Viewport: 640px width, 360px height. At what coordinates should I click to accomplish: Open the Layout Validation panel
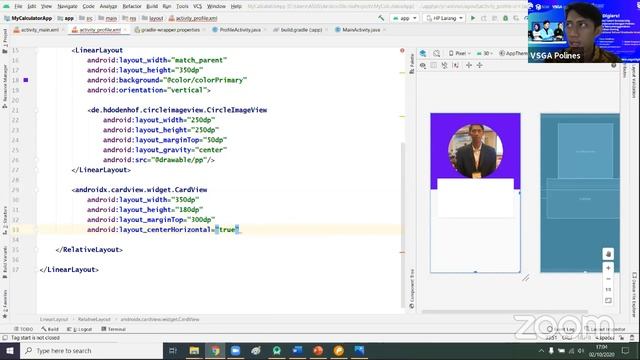coord(634,81)
